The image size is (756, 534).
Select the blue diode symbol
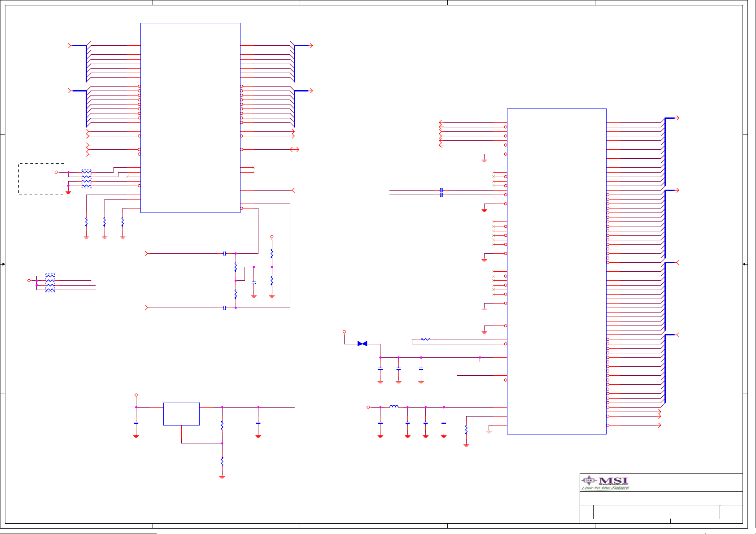[363, 343]
